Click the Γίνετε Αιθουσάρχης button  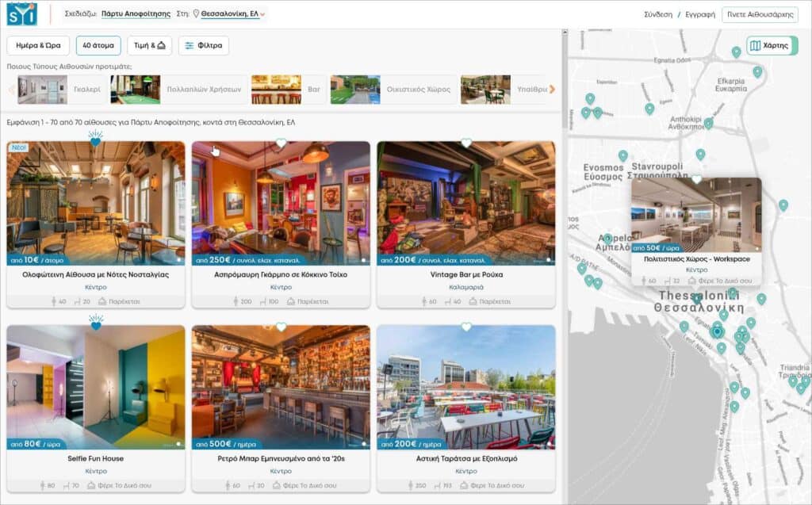(x=760, y=14)
